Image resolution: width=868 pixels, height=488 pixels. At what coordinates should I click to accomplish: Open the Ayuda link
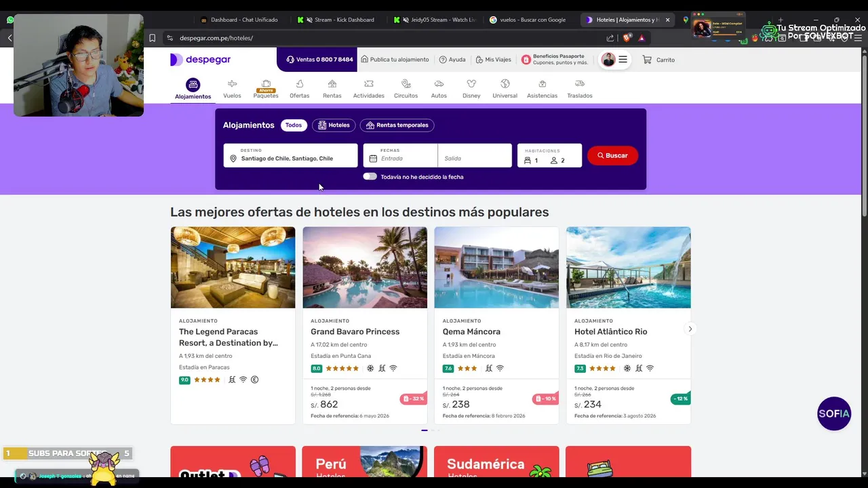pos(452,60)
